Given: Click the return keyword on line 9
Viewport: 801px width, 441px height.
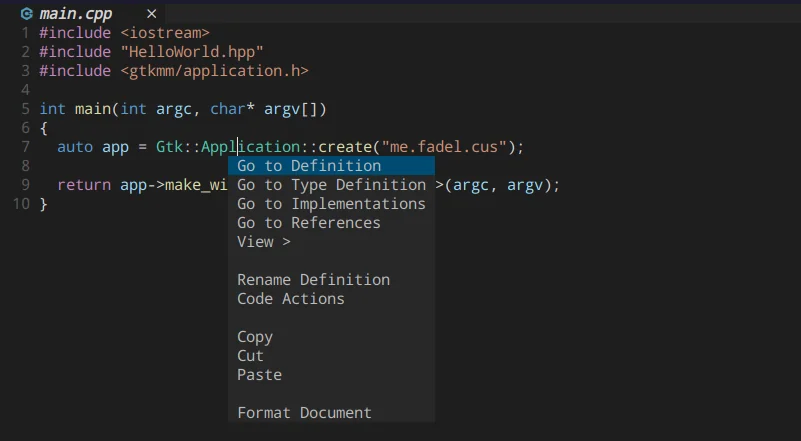Looking at the screenshot, I should pos(84,185).
